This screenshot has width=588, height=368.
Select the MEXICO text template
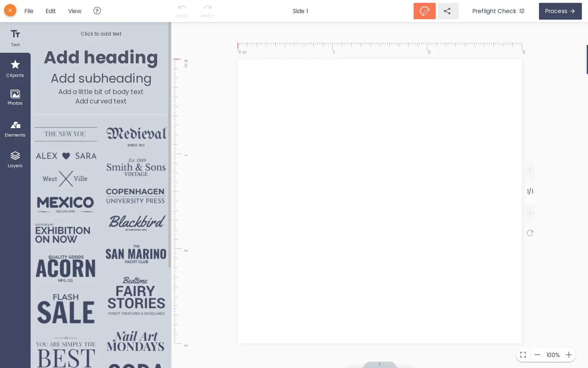click(x=65, y=204)
